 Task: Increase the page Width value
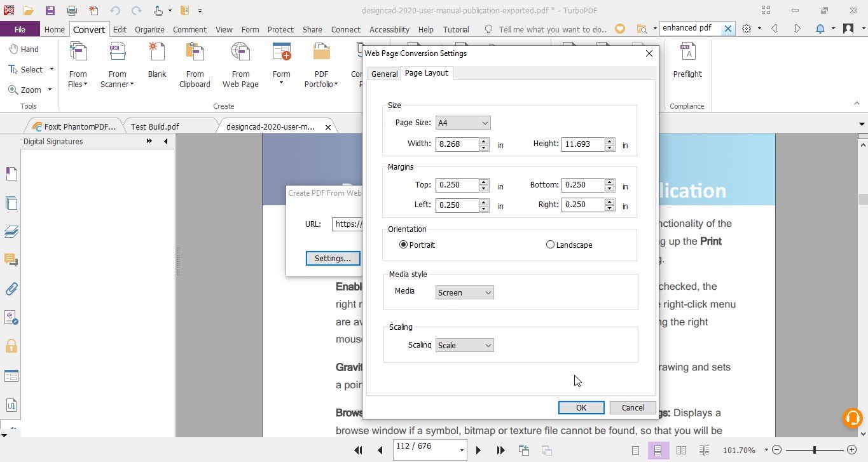pos(484,140)
